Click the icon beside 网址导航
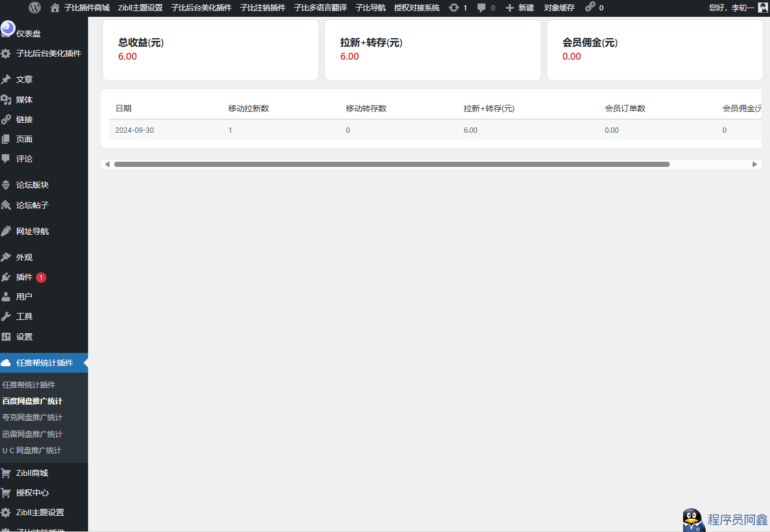 [x=6, y=231]
